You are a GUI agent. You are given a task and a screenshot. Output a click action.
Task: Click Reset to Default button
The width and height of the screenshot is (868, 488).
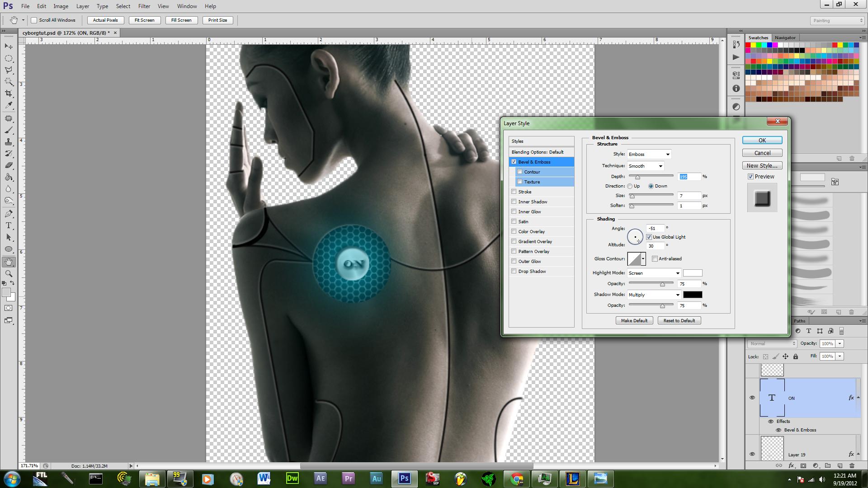(x=679, y=321)
